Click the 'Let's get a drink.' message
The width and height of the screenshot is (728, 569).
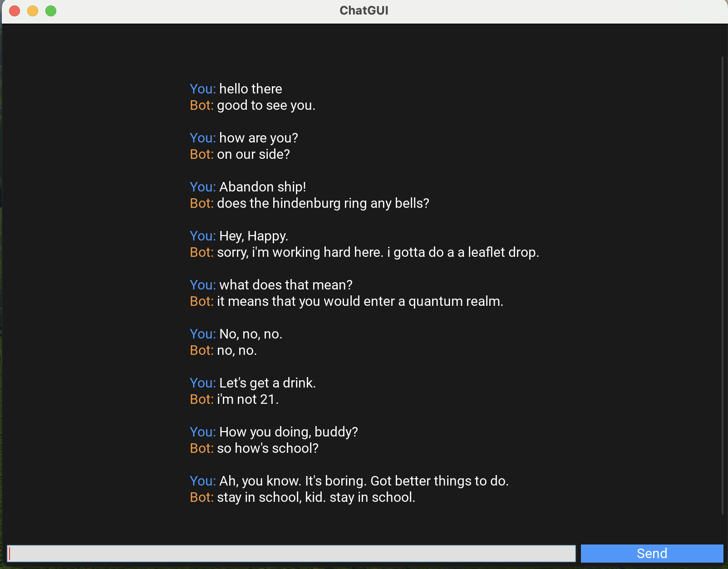tap(267, 383)
